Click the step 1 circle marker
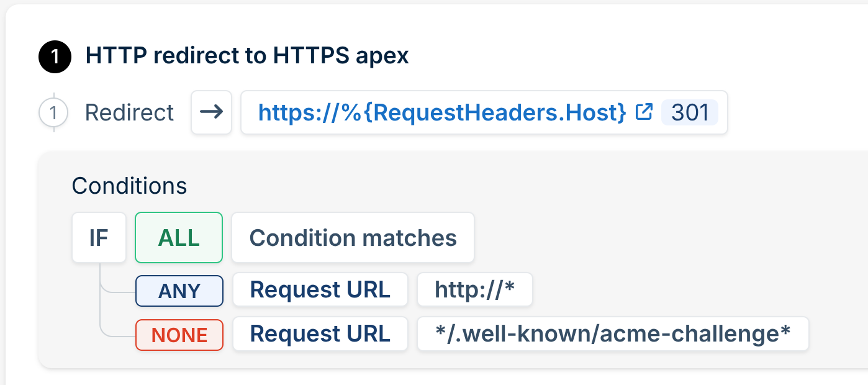 coord(54,113)
